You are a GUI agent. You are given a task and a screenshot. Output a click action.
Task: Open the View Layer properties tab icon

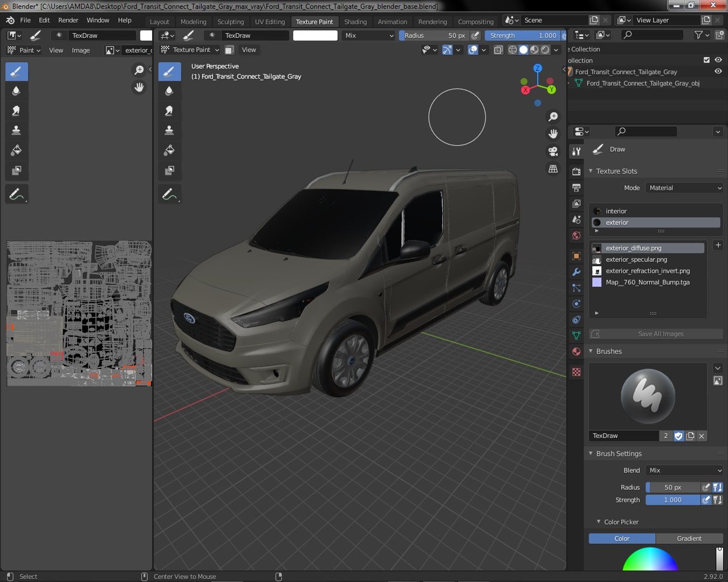pos(576,204)
